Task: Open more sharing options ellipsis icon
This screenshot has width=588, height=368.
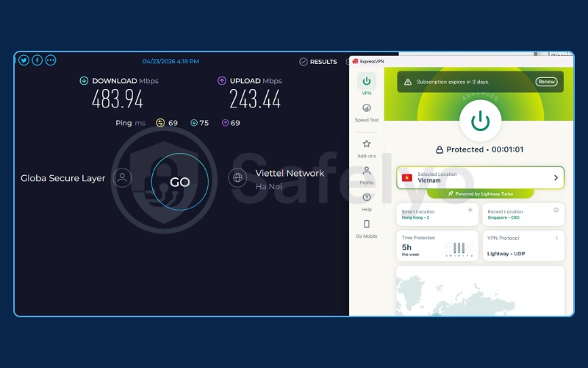Action: tap(51, 60)
